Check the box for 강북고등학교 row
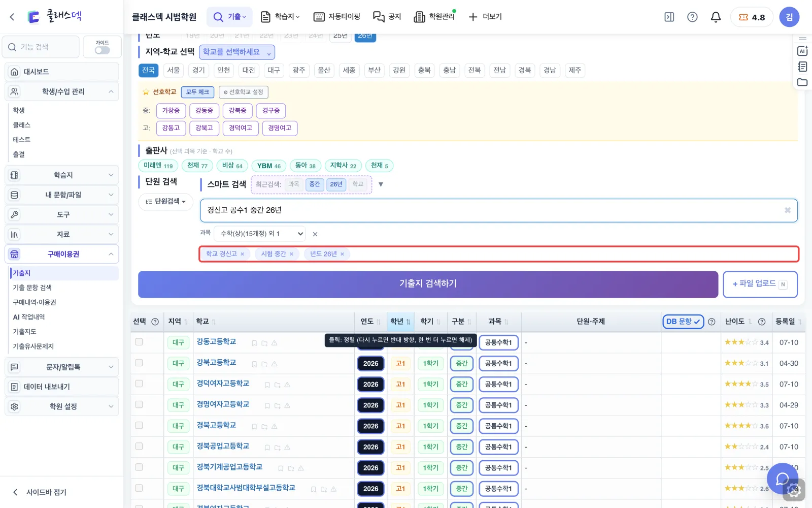 pos(139,363)
